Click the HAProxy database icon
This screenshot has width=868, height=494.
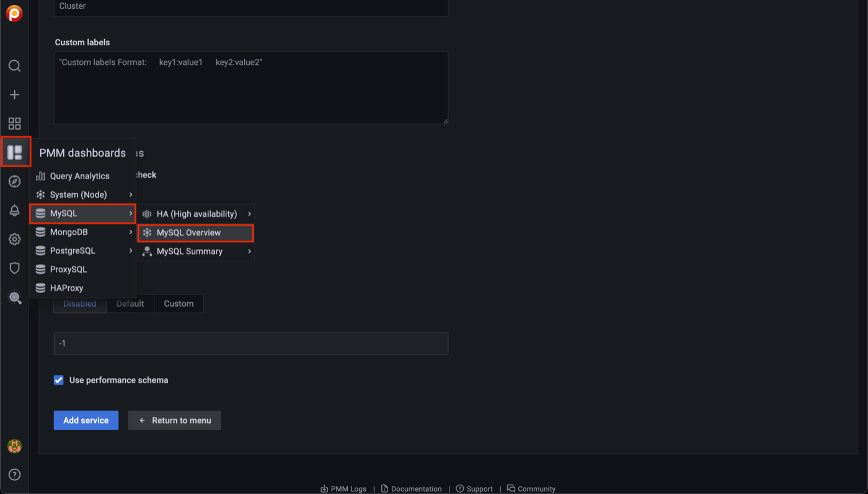[x=40, y=288]
